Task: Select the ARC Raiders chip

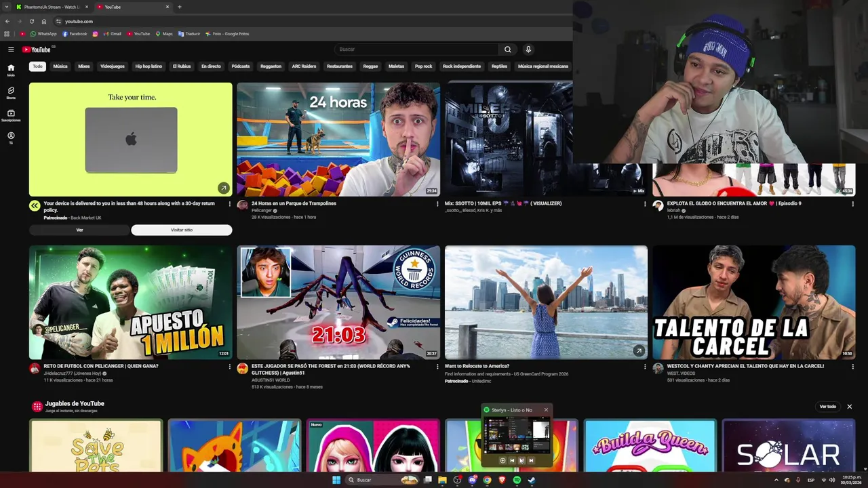Action: point(304,66)
